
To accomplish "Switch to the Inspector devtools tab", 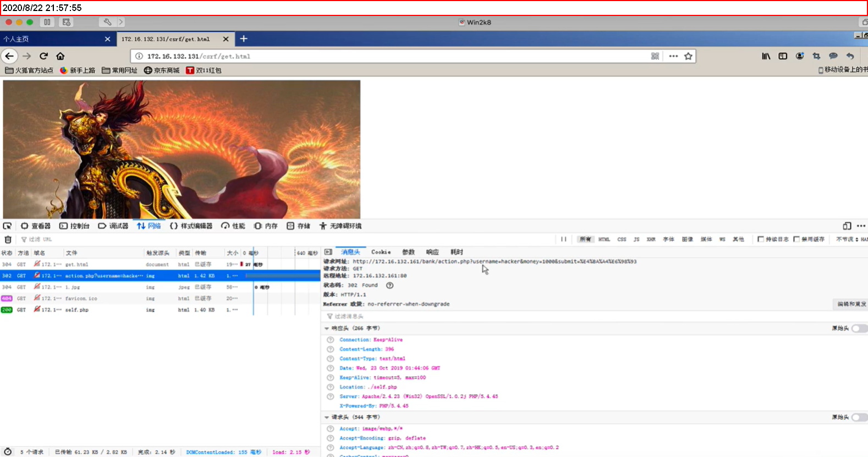I will coord(36,226).
